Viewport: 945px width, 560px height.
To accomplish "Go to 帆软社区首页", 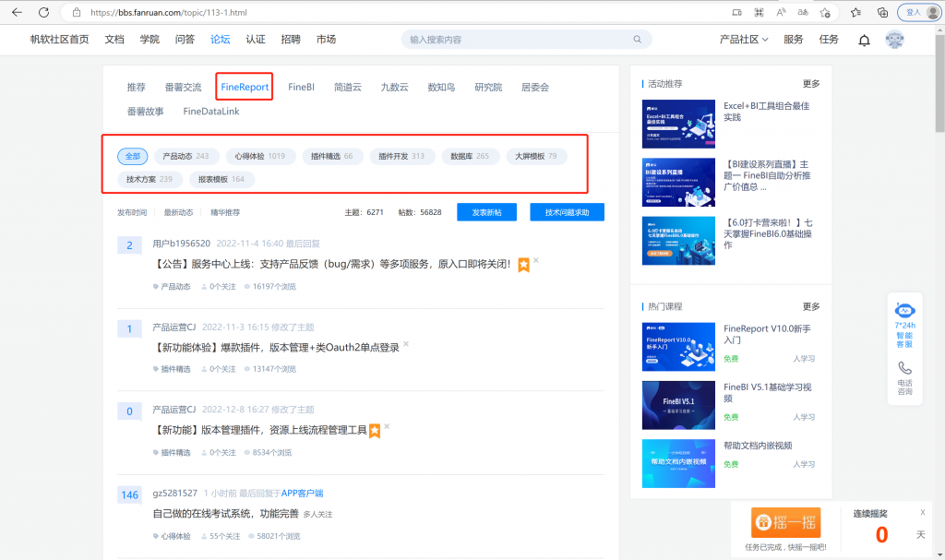I will click(x=60, y=39).
